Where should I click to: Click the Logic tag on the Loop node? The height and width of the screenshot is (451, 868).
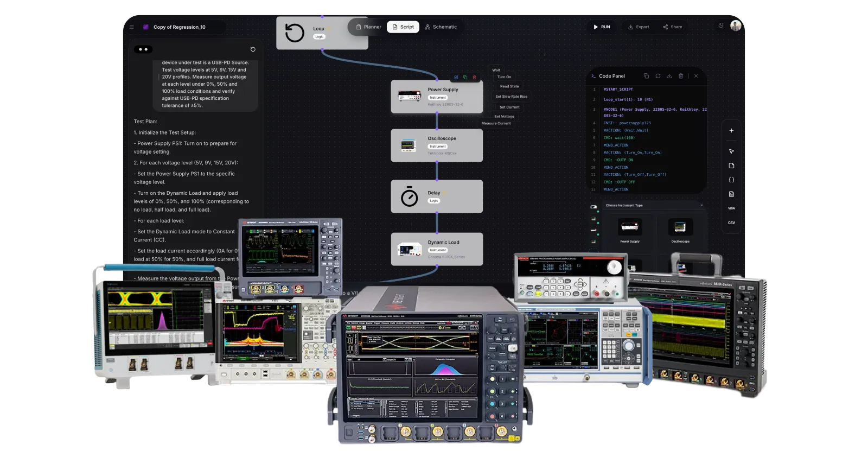(319, 37)
